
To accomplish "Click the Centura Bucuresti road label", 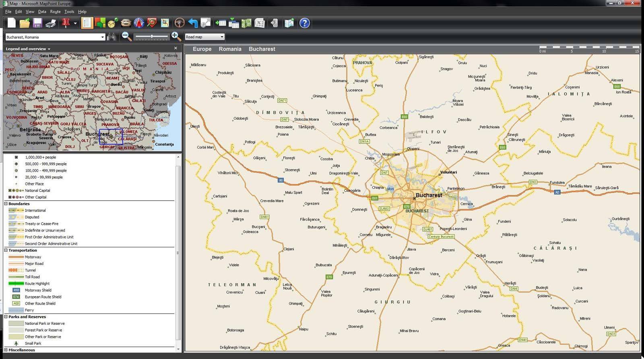I will (441, 236).
